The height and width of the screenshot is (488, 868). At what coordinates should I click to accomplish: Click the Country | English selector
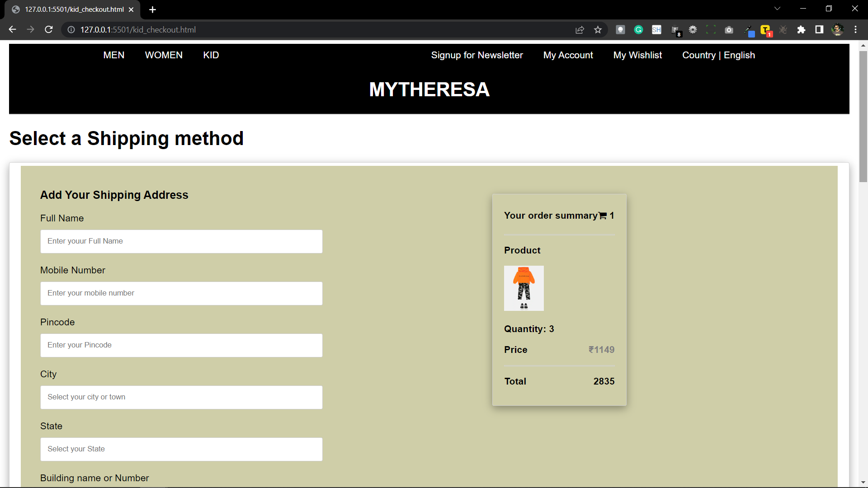718,55
